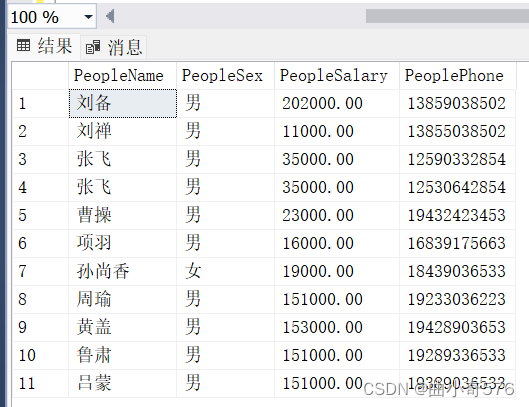The width and height of the screenshot is (529, 407).
Task: Select the row 1 header
Action: click(40, 104)
